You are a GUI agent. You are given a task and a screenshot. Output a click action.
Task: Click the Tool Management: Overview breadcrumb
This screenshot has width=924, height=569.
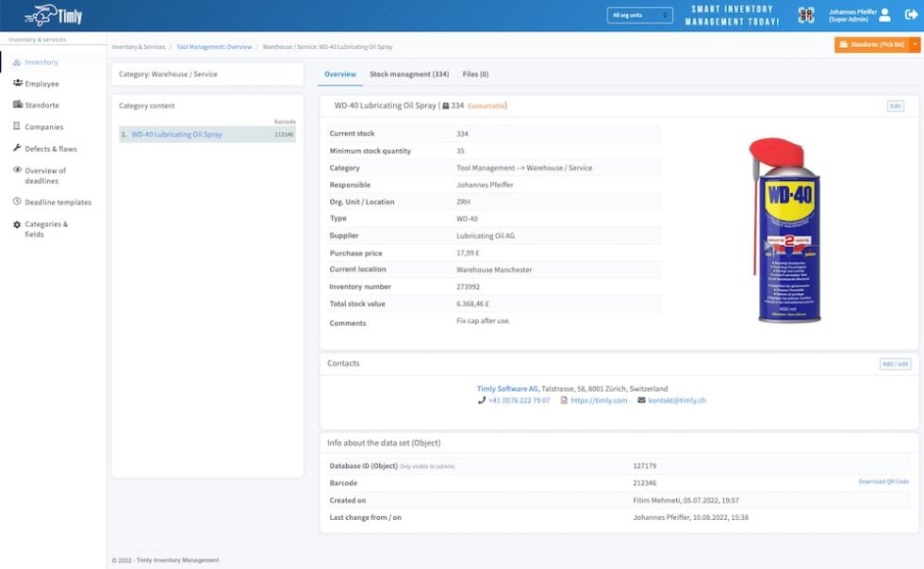214,46
